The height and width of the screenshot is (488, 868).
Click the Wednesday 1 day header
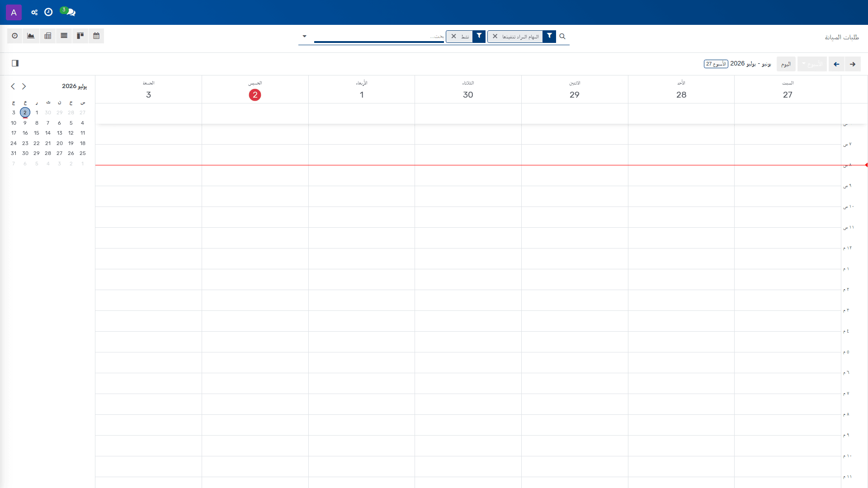click(362, 90)
